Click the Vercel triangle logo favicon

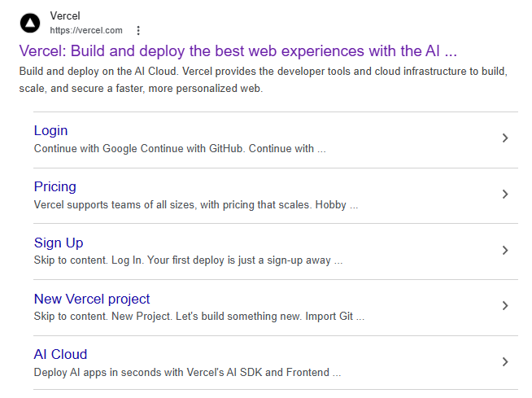(x=30, y=23)
